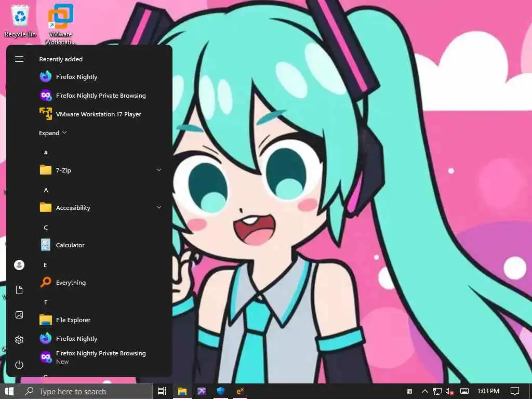The image size is (532, 399).
Task: Click the C letter group header
Action: pyautogui.click(x=46, y=228)
